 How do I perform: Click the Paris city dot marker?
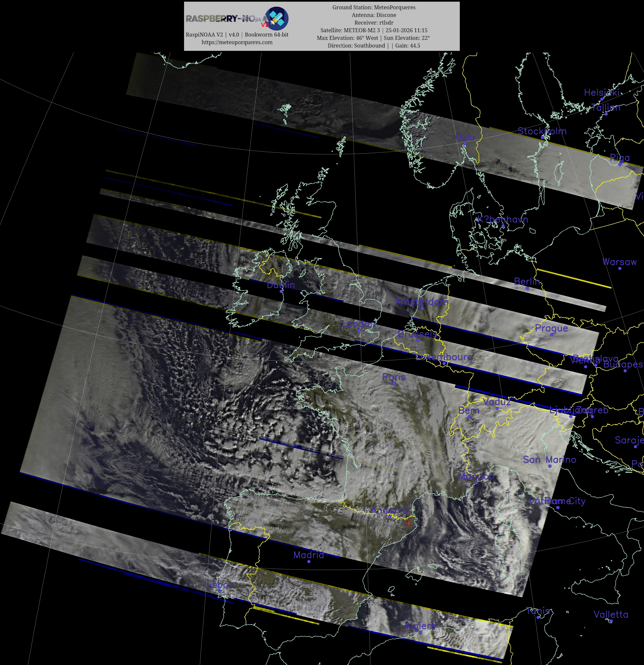(394, 383)
